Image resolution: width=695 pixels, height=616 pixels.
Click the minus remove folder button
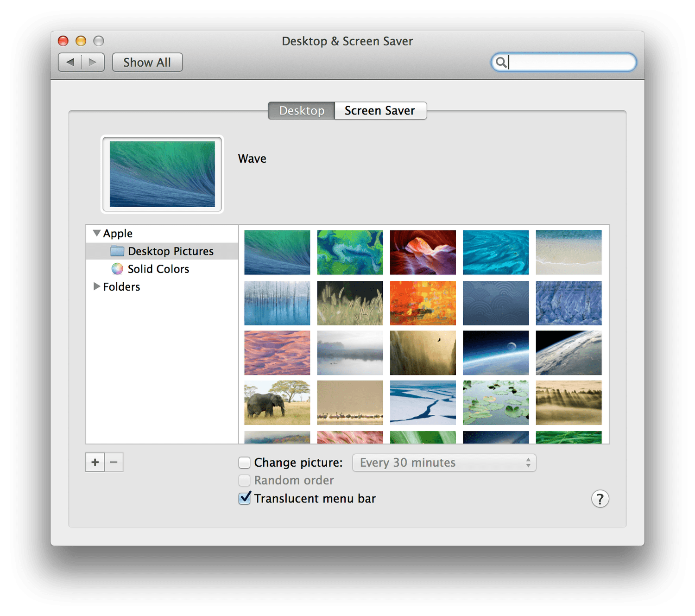click(x=114, y=462)
